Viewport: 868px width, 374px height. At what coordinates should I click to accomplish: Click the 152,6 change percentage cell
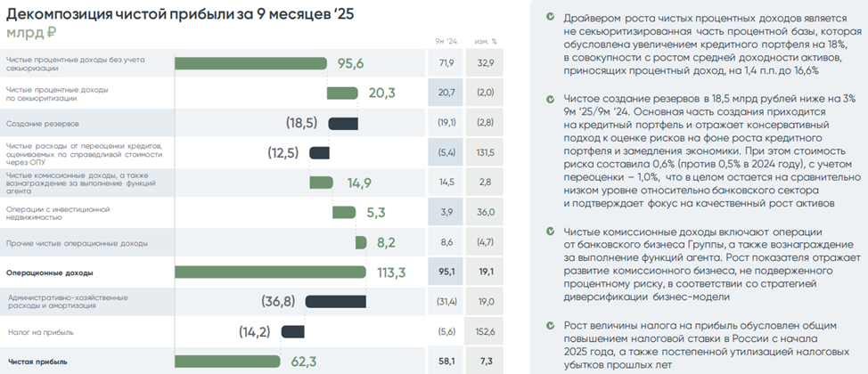[x=486, y=332]
